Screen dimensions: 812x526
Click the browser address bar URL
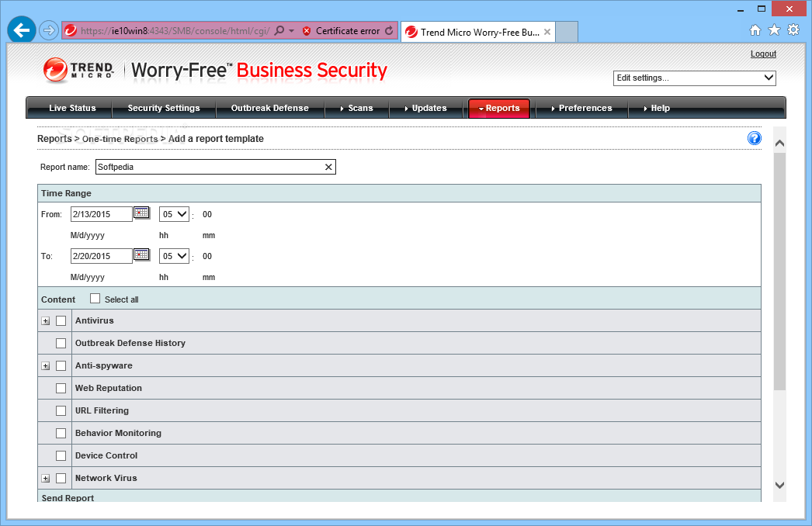[175, 31]
